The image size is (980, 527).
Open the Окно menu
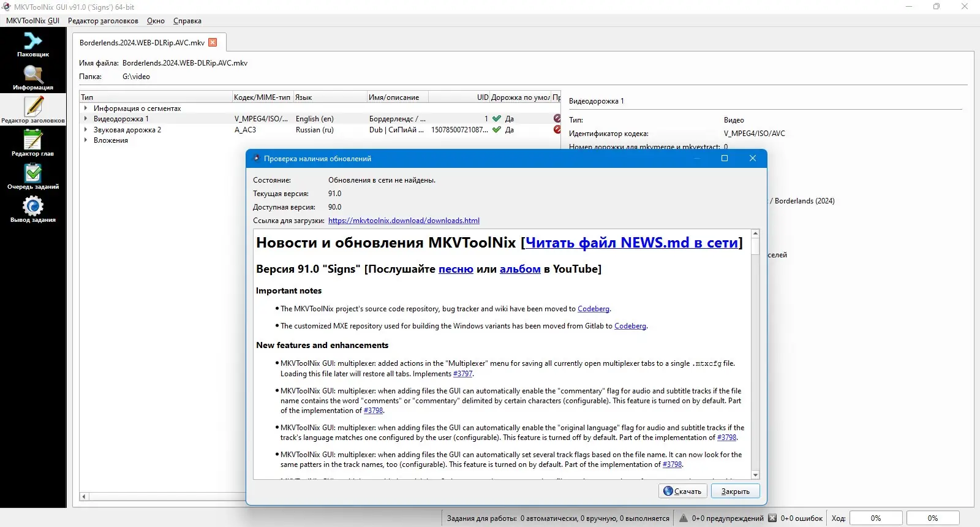point(156,21)
